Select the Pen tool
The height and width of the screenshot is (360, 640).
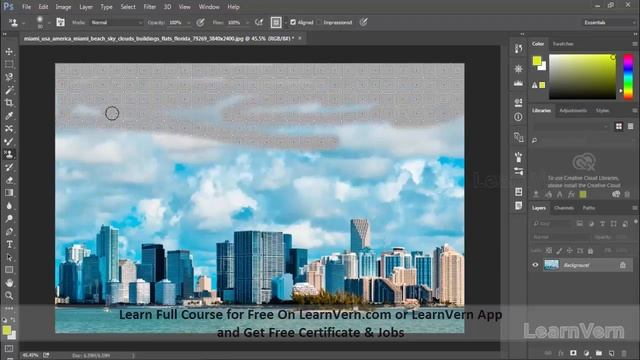(9, 231)
